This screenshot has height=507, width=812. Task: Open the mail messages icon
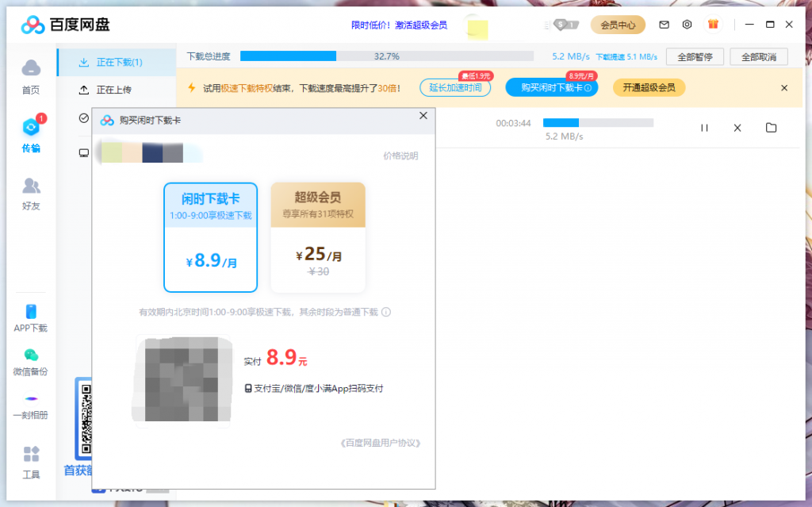664,25
